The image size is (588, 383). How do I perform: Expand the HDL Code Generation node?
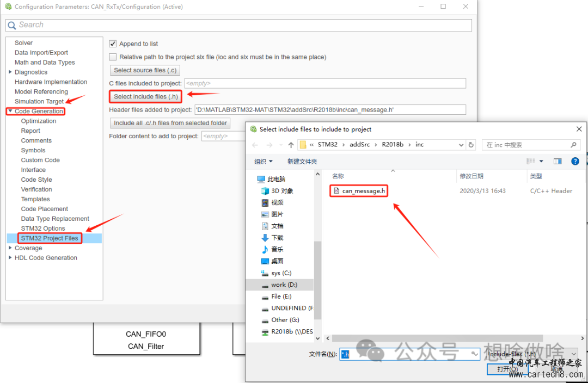pyautogui.click(x=10, y=258)
